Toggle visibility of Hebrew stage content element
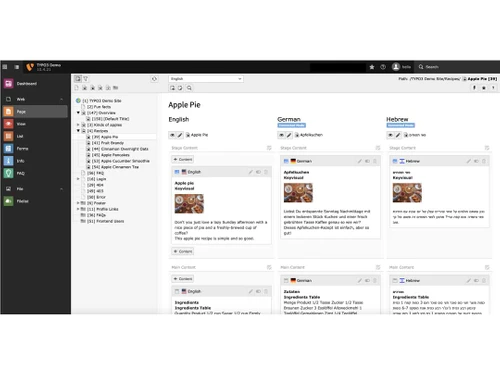 476,161
